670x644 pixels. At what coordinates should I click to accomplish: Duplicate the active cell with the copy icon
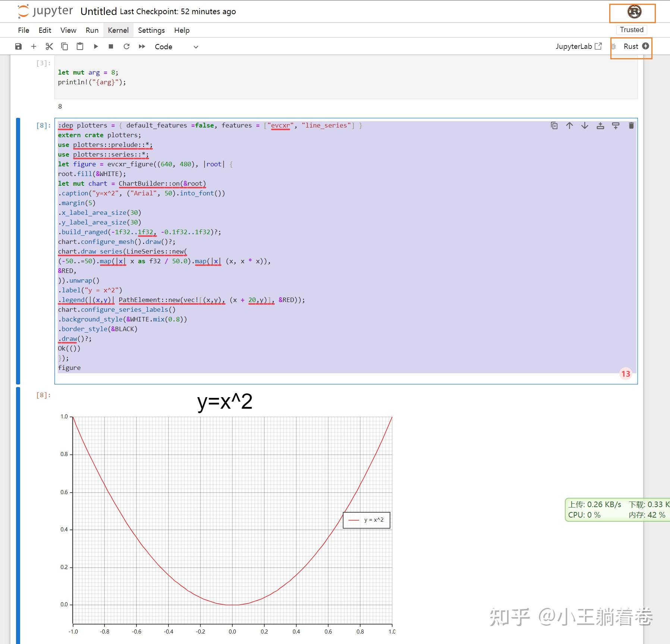[x=554, y=126]
